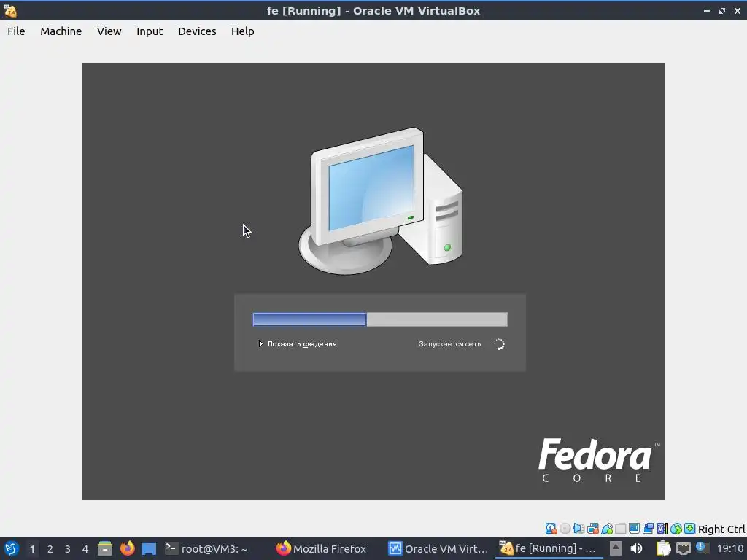The width and height of the screenshot is (747, 560).
Task: Click the 19:10 taskbar clock
Action: (x=730, y=549)
